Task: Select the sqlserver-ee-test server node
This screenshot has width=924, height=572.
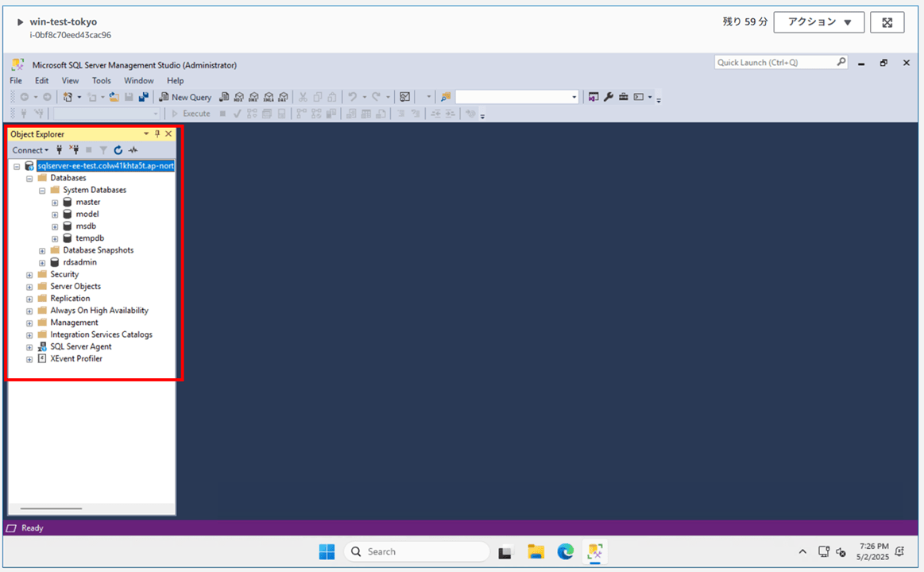Action: [106, 166]
